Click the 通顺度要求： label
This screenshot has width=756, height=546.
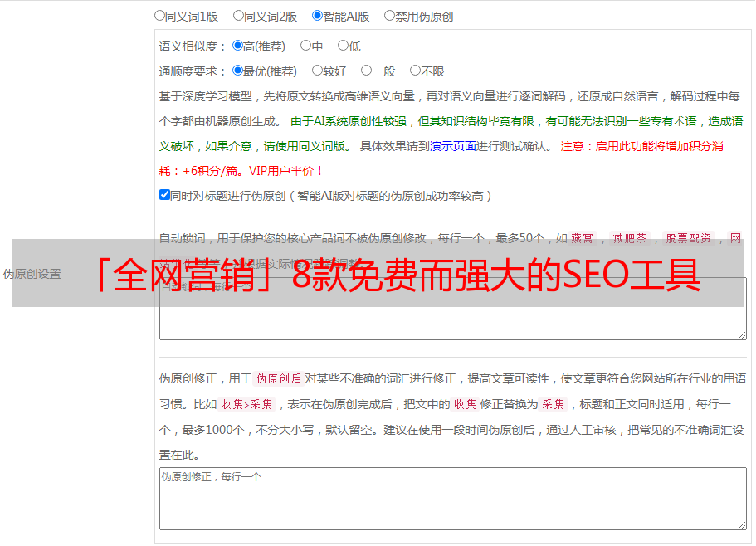[193, 72]
